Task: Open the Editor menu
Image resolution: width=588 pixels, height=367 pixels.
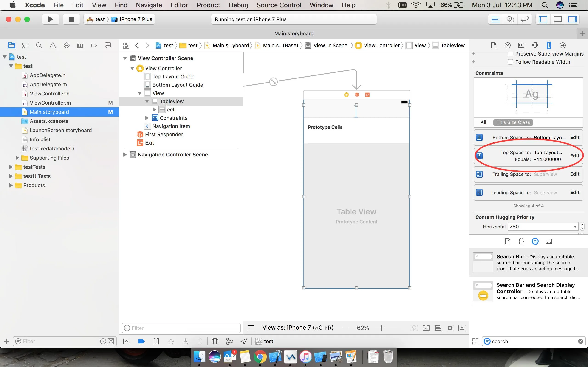Action: pyautogui.click(x=179, y=5)
